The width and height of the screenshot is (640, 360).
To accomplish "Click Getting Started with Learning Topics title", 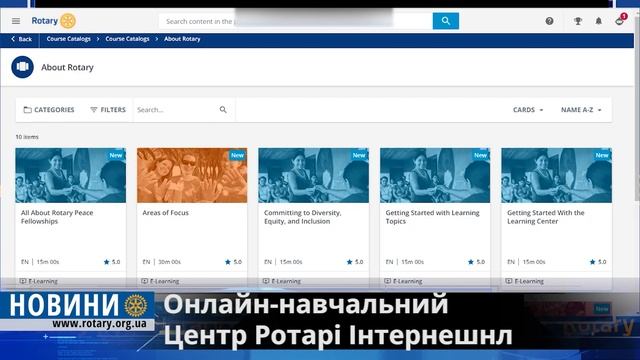I will [432, 217].
